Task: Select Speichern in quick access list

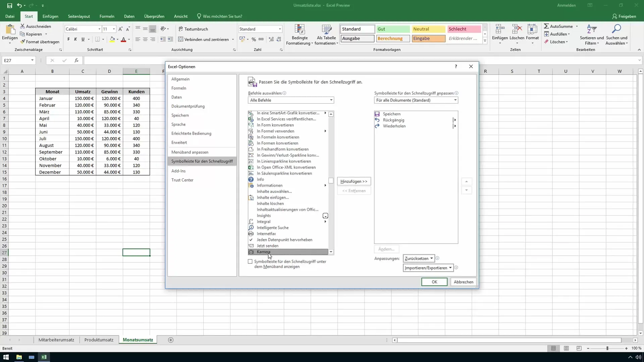Action: point(416,114)
